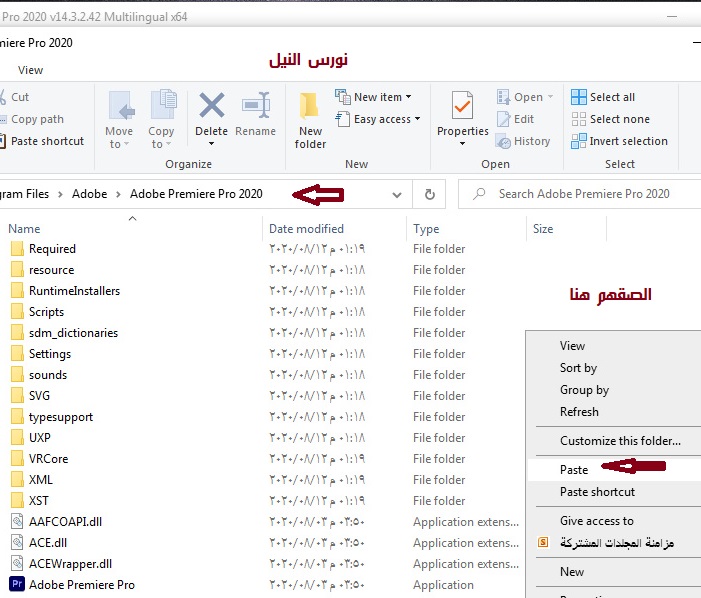Click the sync shared folders menu icon
Viewport: 701px width, 598px height.
tap(543, 543)
